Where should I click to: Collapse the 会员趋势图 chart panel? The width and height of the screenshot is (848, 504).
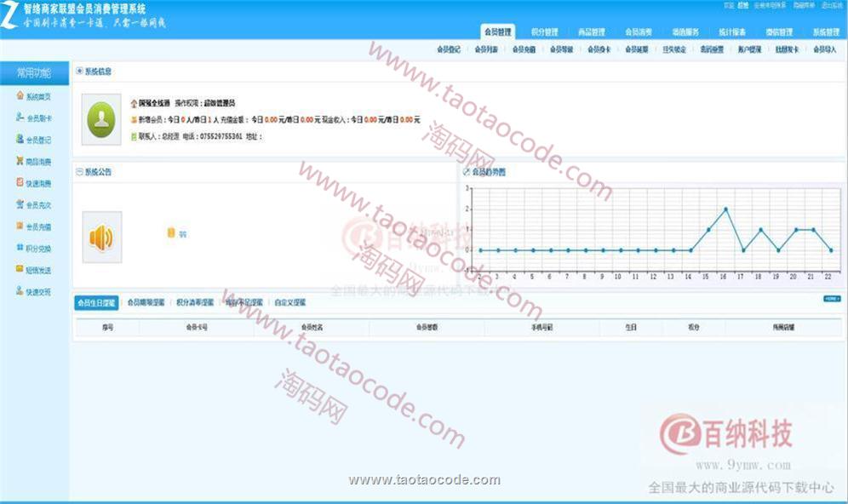pos(467,172)
